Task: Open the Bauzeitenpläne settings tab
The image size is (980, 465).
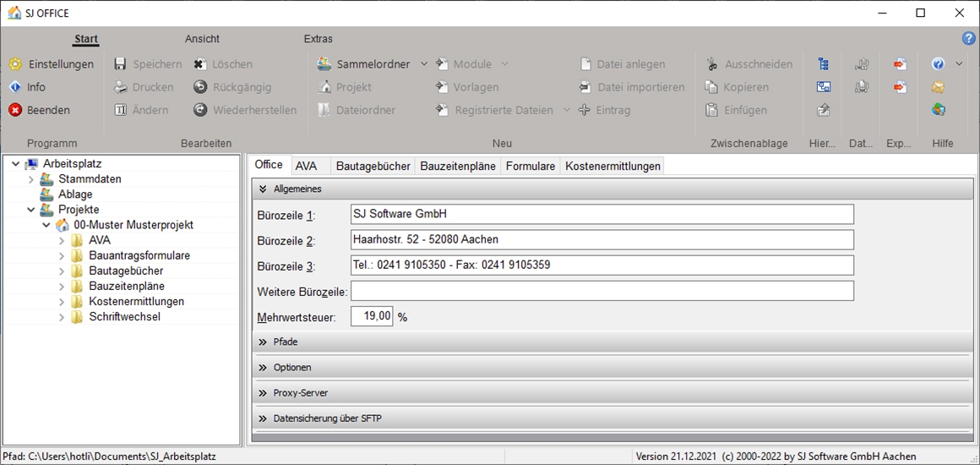Action: [458, 167]
